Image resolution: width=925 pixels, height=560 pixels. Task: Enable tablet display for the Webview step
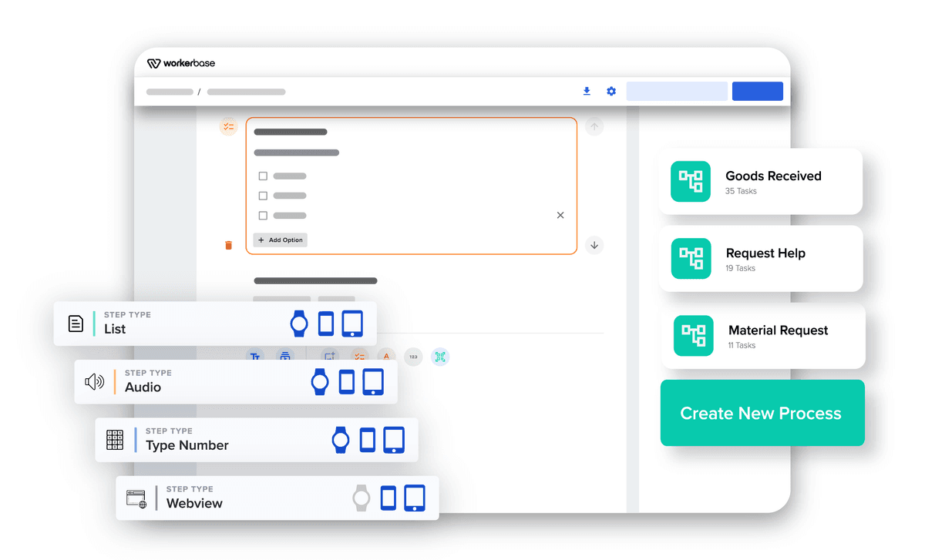[x=415, y=498]
